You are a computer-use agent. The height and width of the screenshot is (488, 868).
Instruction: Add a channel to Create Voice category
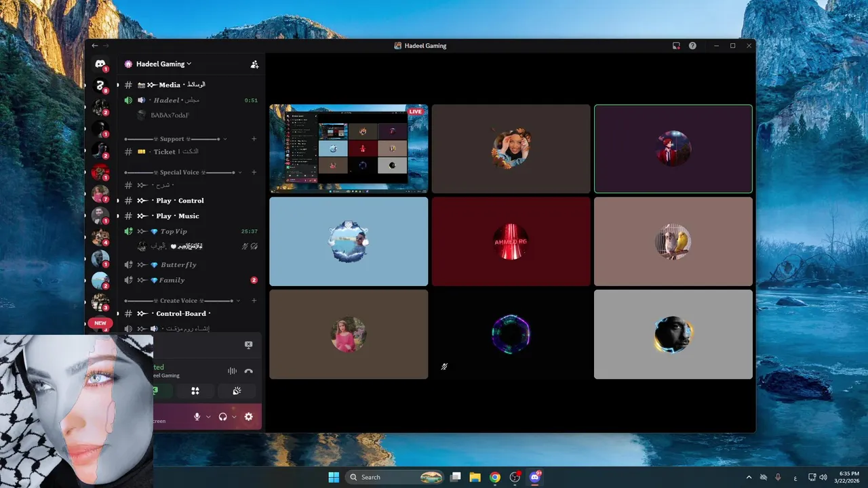click(x=254, y=300)
